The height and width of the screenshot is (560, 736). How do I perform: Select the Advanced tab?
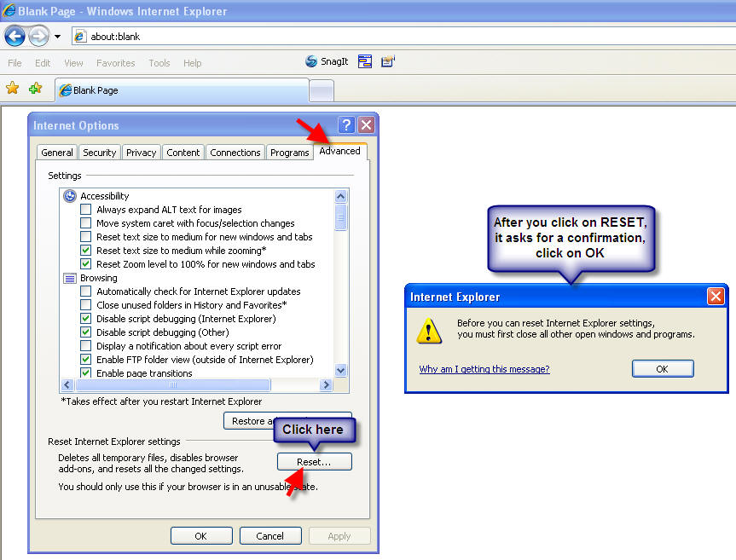click(x=339, y=151)
